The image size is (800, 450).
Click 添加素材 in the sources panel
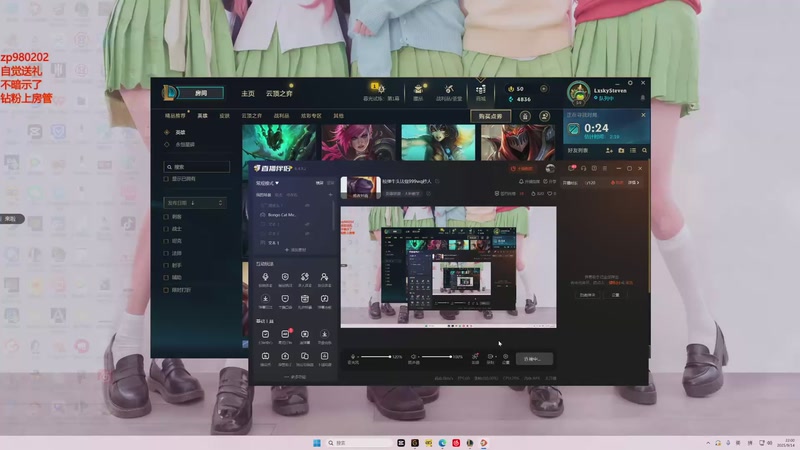pyautogui.click(x=296, y=250)
